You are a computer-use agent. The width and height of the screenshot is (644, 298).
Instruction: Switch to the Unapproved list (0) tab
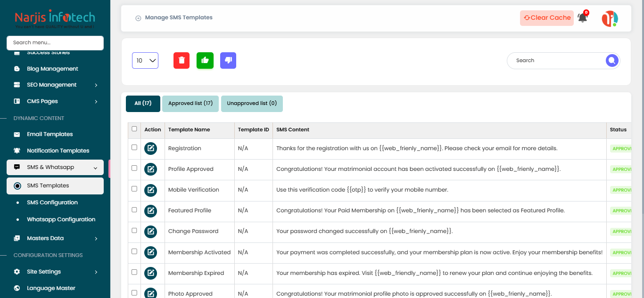pos(252,104)
